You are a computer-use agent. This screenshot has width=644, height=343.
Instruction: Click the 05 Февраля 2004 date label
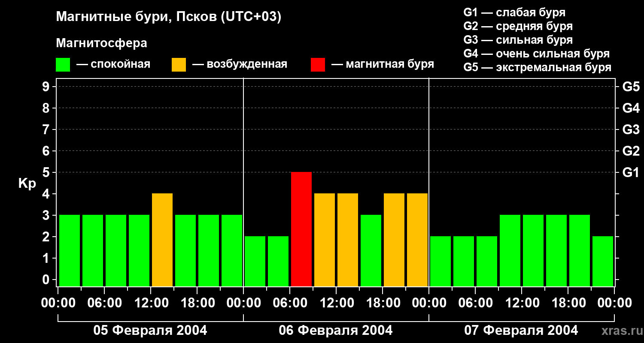pyautogui.click(x=150, y=331)
